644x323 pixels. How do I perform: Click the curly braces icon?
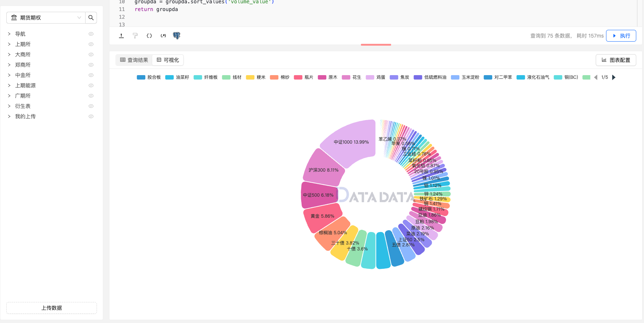click(149, 36)
